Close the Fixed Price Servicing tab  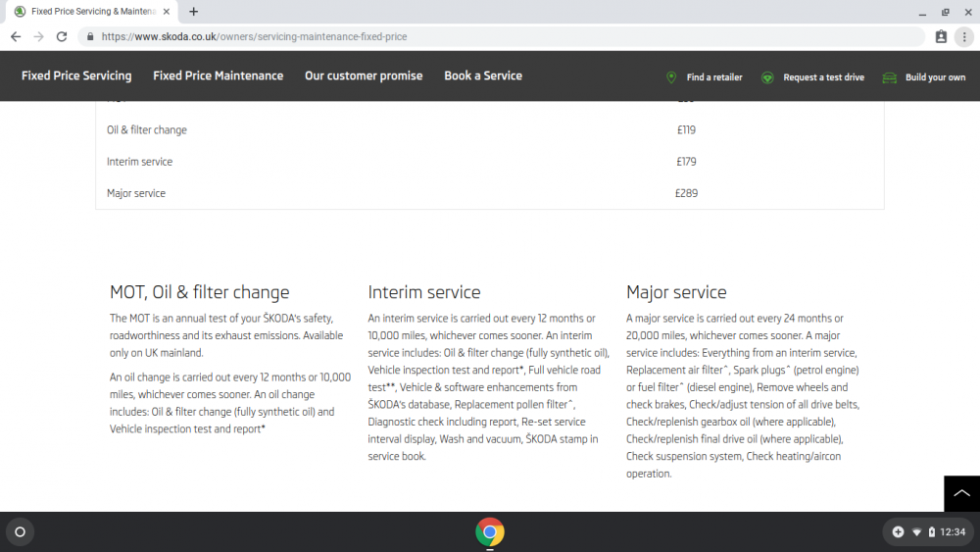point(167,11)
